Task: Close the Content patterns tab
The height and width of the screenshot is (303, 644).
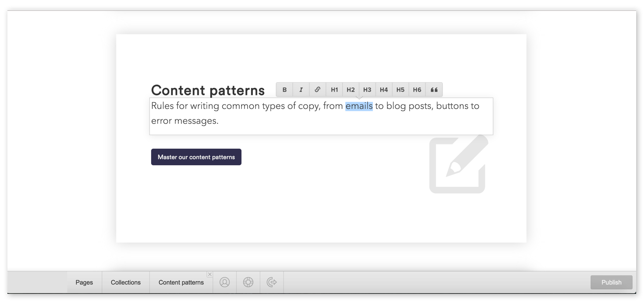Action: tap(210, 274)
